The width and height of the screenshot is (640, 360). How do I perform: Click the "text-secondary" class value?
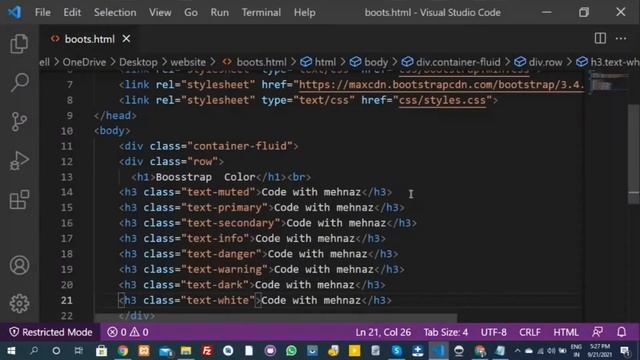(230, 223)
